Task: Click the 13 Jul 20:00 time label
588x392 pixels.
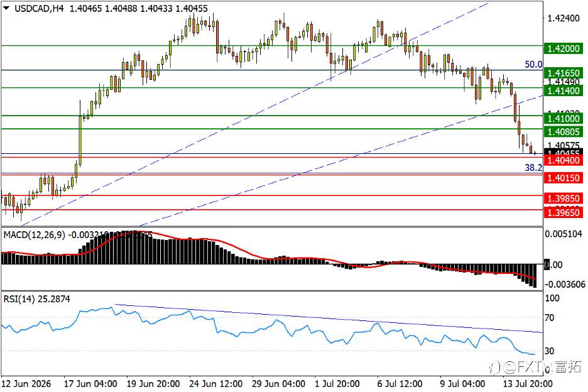Action: pos(528,384)
